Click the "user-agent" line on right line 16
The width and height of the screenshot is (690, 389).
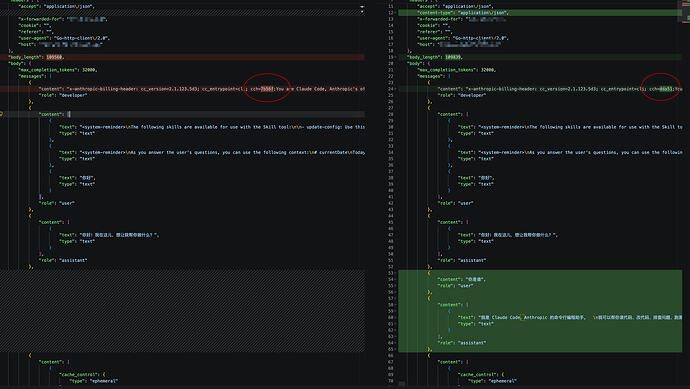point(463,38)
